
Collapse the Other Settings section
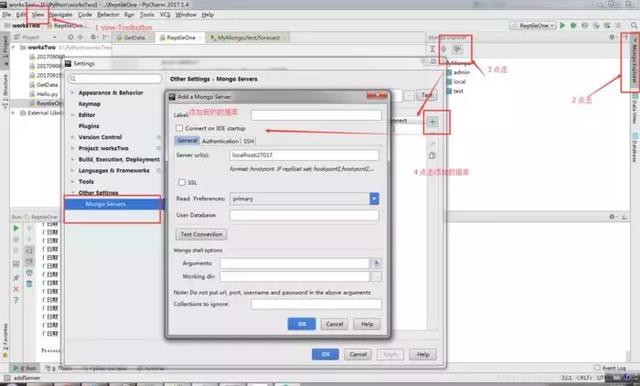72,192
